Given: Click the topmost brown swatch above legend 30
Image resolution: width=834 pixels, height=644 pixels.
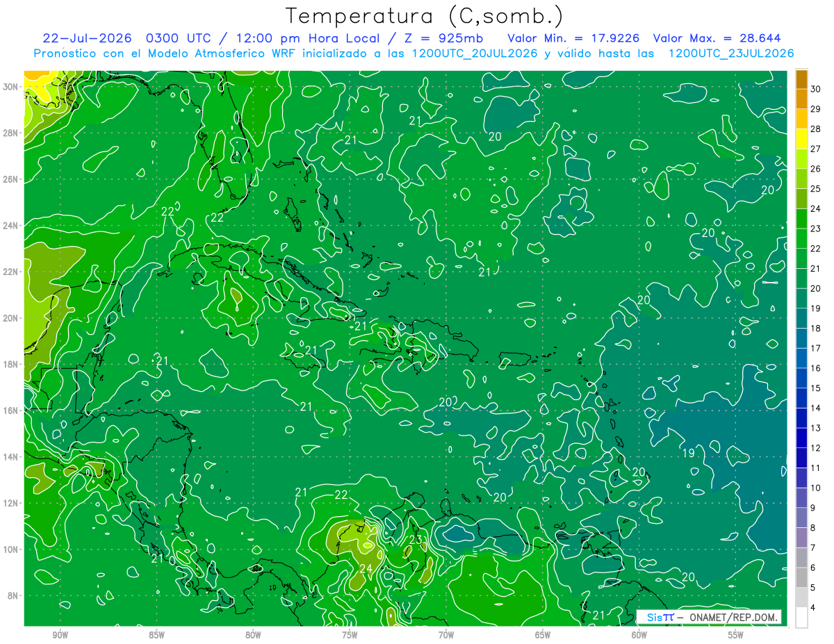Looking at the screenshot, I should tap(801, 79).
